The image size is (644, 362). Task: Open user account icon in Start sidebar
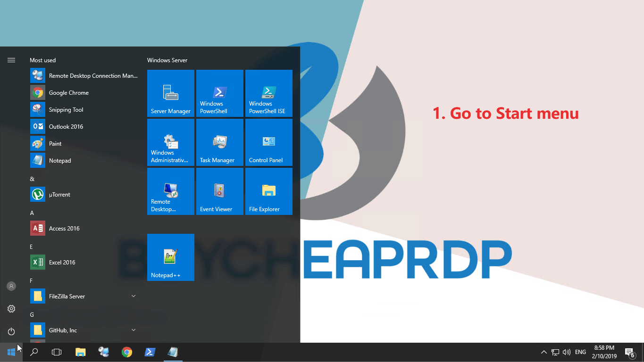(x=11, y=286)
